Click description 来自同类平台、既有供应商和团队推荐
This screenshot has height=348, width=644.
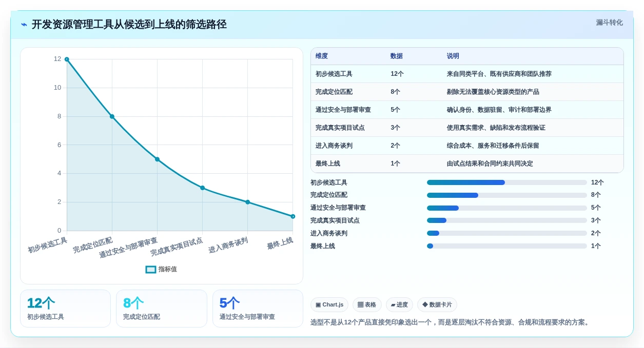[x=499, y=74]
